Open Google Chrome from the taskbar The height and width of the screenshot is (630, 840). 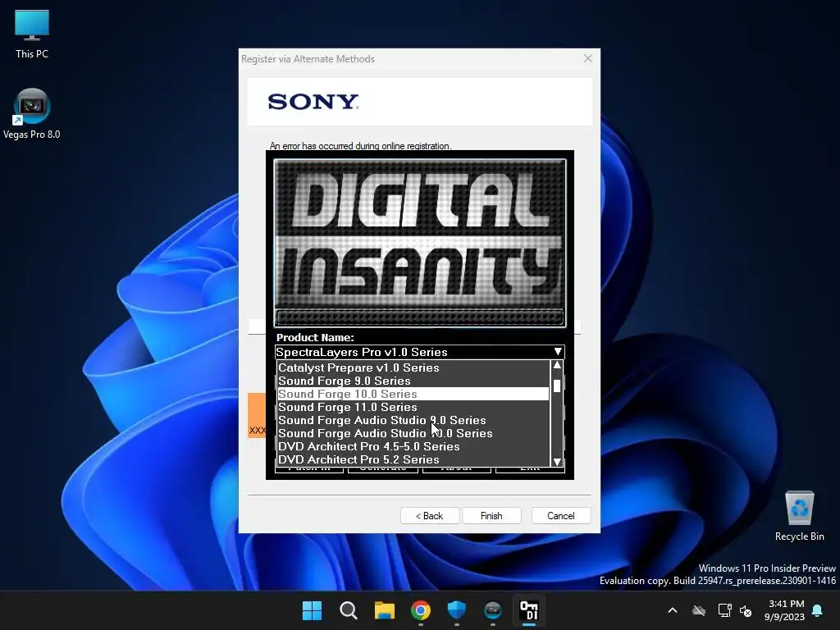421,610
